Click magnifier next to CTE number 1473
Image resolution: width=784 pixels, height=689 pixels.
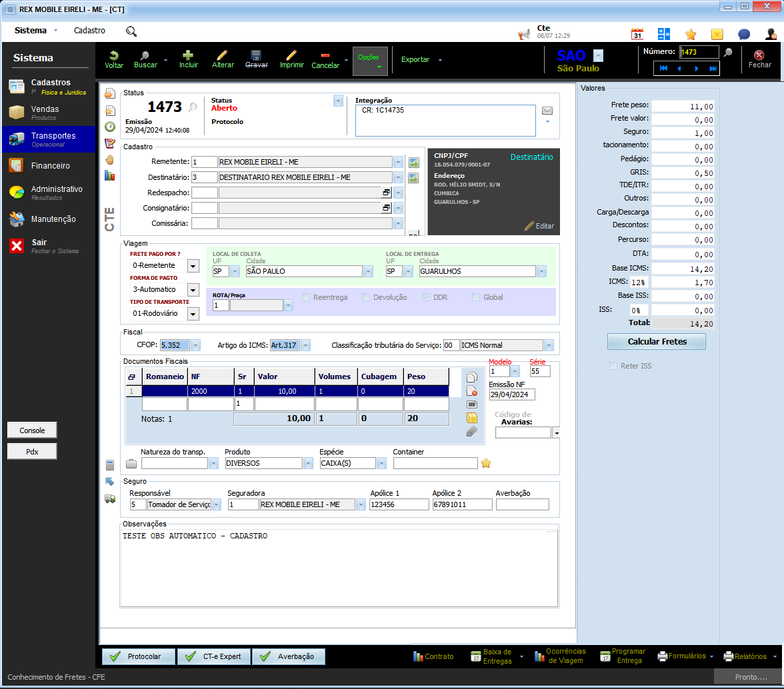tap(193, 107)
